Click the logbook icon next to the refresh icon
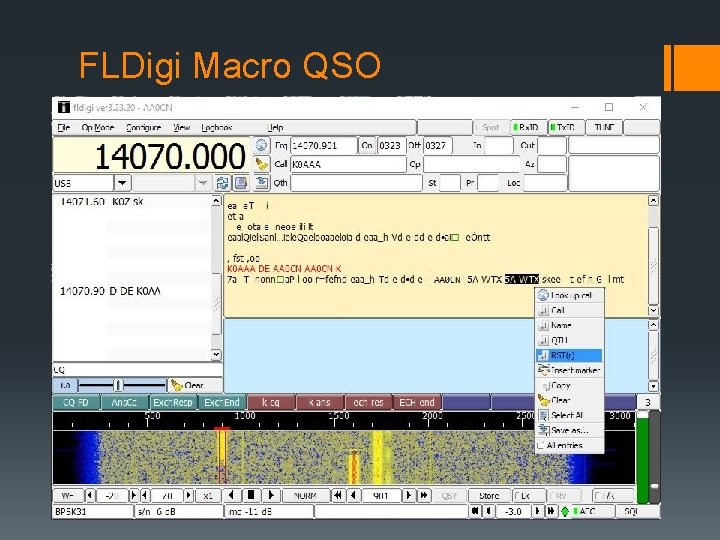 click(x=241, y=183)
